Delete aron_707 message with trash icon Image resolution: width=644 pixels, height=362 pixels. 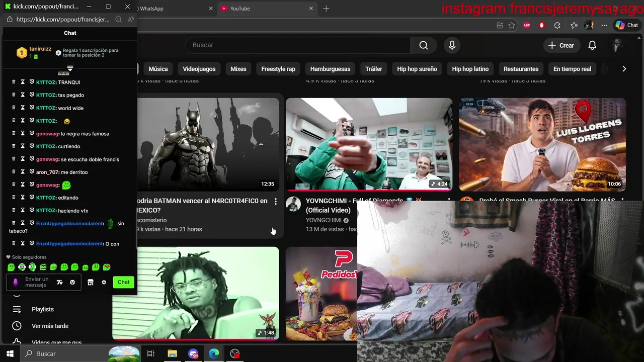click(x=14, y=172)
